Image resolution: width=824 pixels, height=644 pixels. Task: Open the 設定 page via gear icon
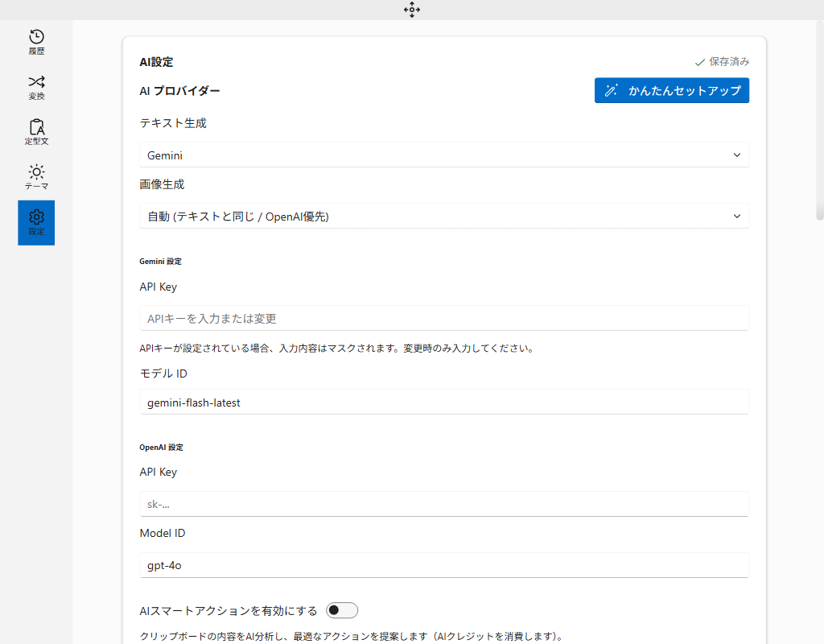35,222
